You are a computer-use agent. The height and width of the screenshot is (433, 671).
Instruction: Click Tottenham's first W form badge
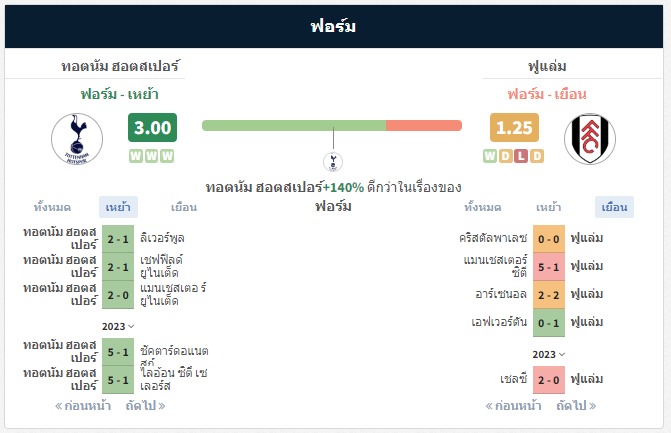(136, 156)
